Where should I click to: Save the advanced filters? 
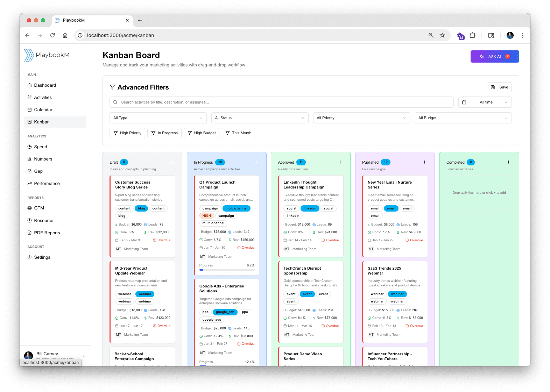point(499,87)
